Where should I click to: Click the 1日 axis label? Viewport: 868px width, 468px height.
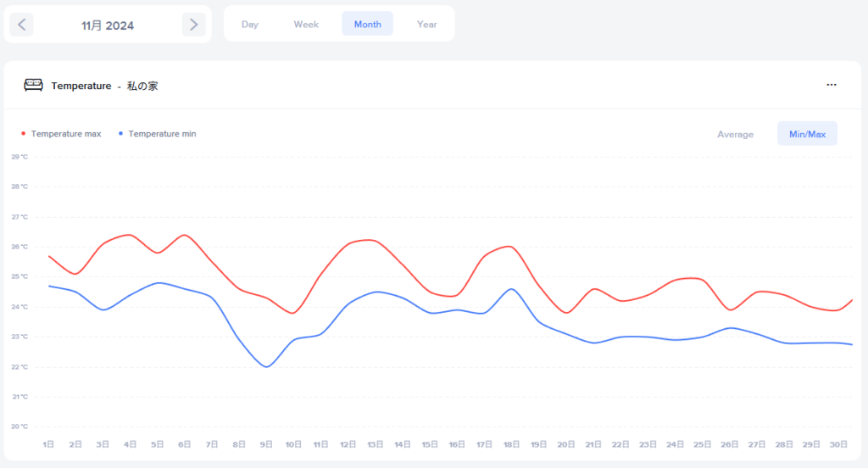[x=48, y=444]
